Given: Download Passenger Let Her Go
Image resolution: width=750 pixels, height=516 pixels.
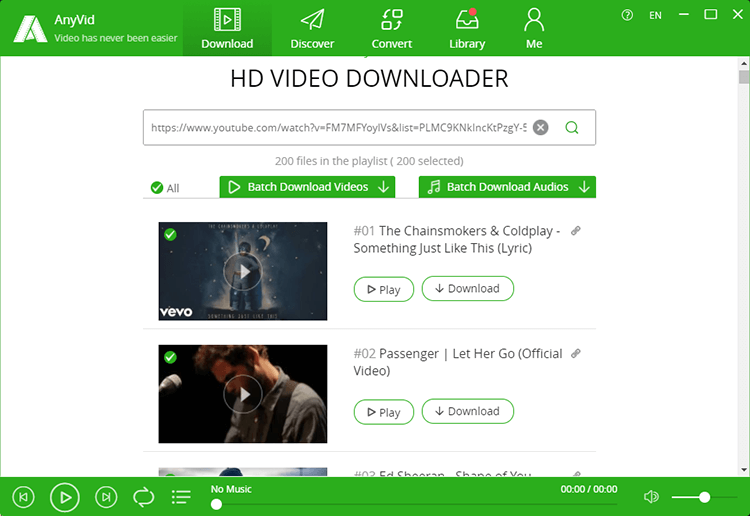Looking at the screenshot, I should pos(468,411).
